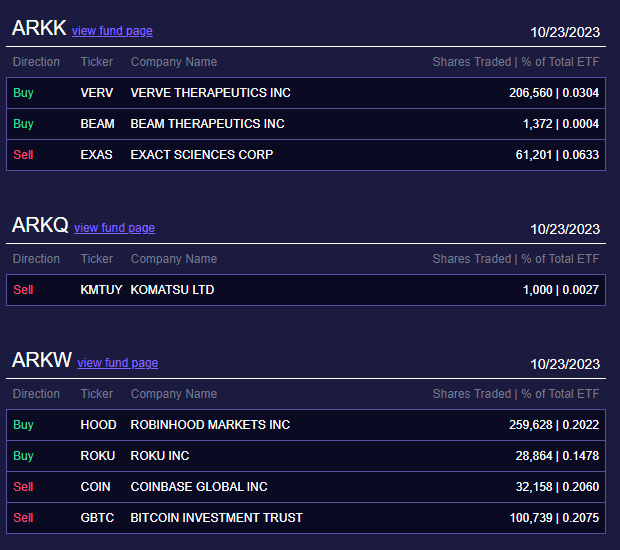
Task: Click BEAM THERAPEUTICS INC company name
Action: [208, 124]
